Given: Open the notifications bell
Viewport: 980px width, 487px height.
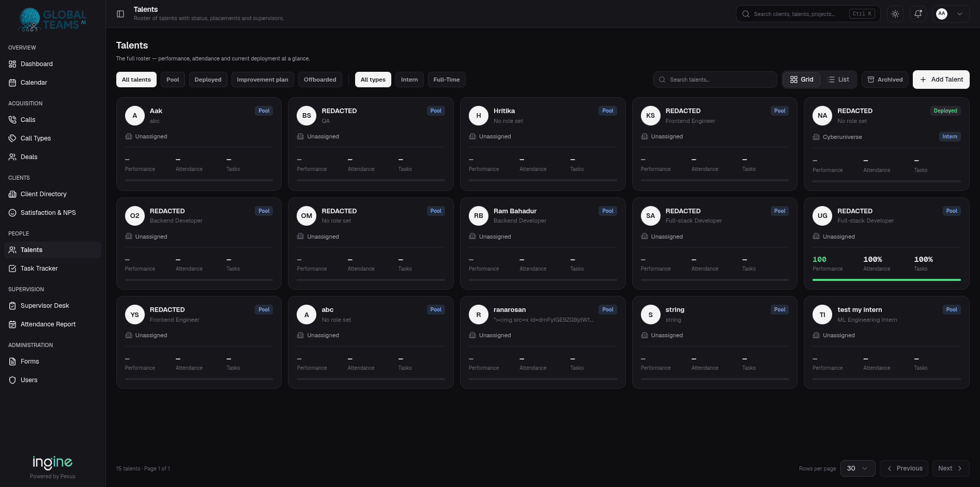Looking at the screenshot, I should click(x=918, y=14).
